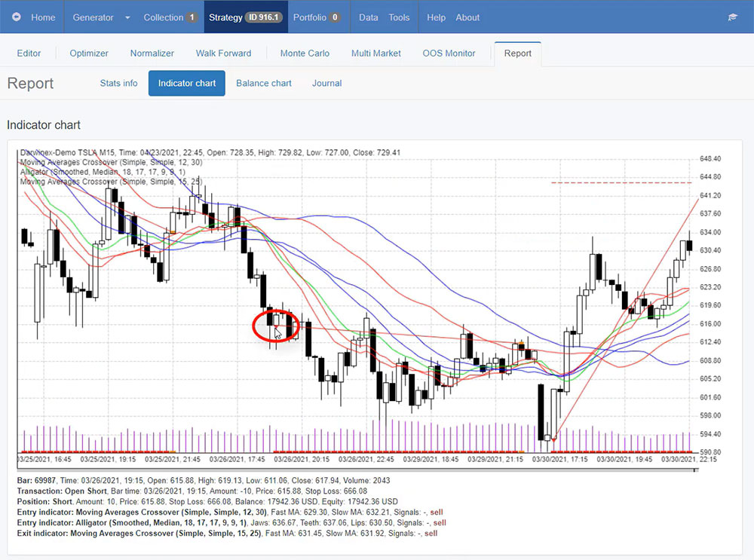Click the back arrow icon beside Home

coord(17,17)
